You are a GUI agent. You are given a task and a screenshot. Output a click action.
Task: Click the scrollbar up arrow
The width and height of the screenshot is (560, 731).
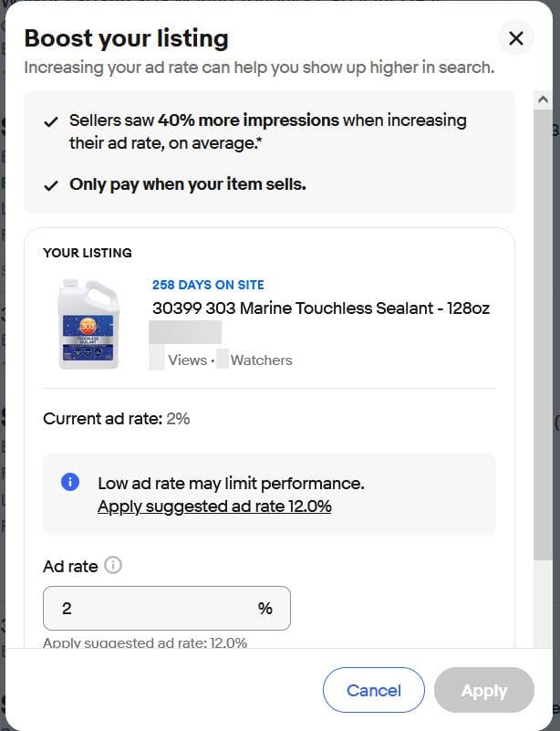tap(543, 99)
